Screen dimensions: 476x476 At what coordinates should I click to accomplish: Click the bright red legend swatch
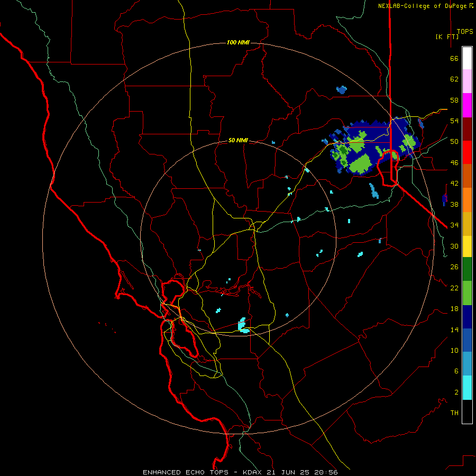467,152
